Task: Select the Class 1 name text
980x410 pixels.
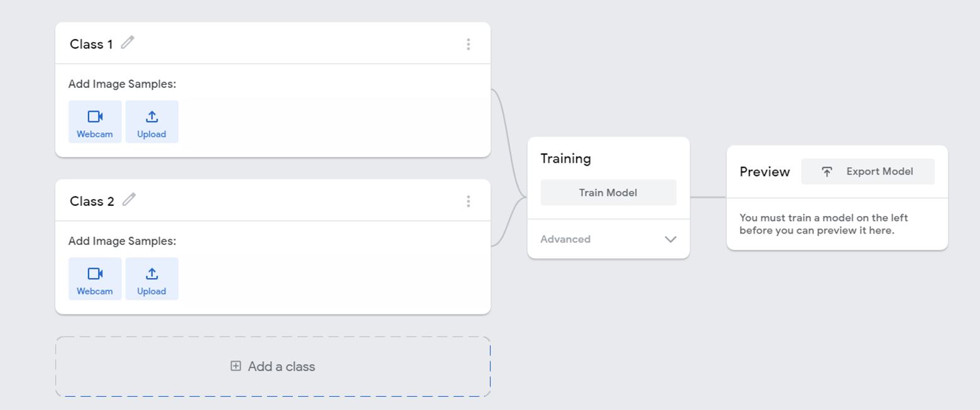Action: (x=91, y=44)
